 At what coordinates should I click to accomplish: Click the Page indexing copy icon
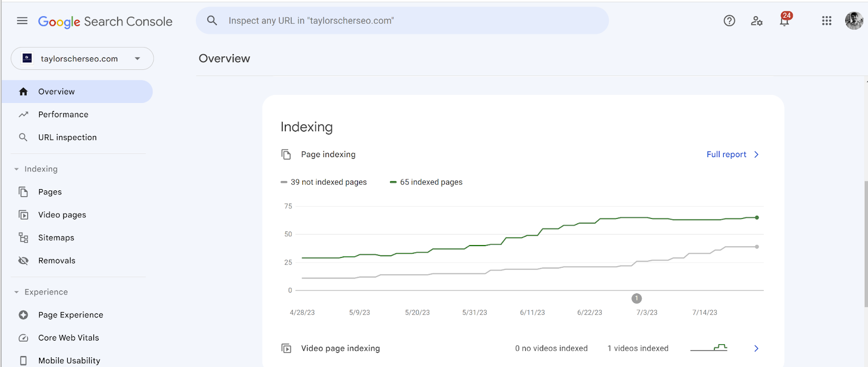[x=286, y=154]
